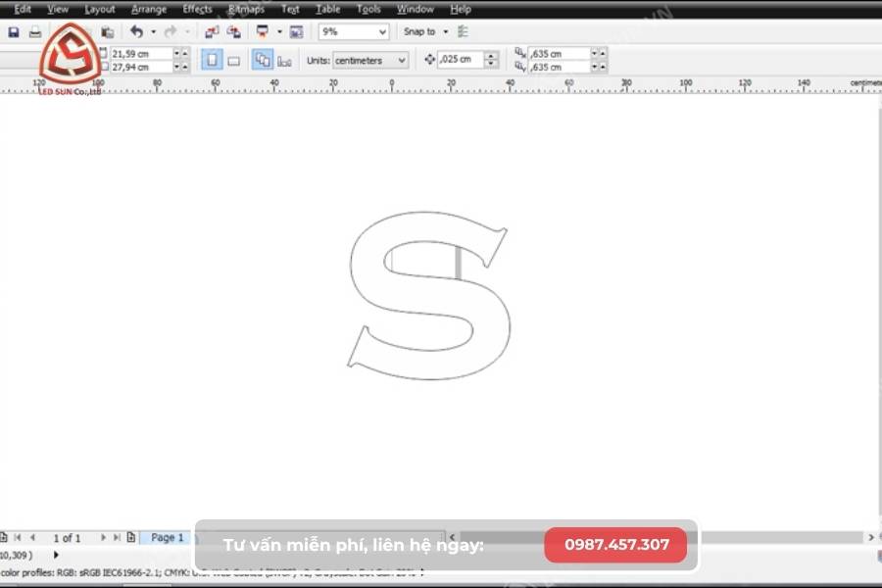Click the horizontal scrollbar right arrow
This screenshot has height=588, width=882.
pos(873,537)
